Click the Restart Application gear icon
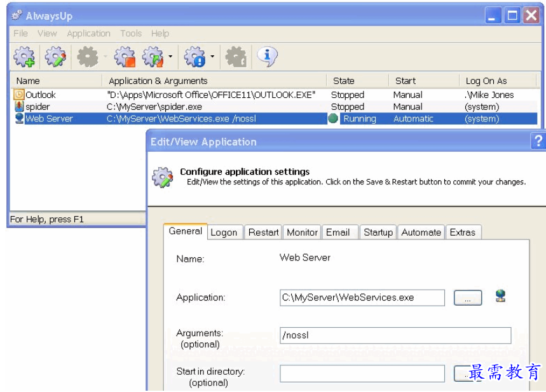Viewport: 546px width, 392px height. tap(153, 57)
